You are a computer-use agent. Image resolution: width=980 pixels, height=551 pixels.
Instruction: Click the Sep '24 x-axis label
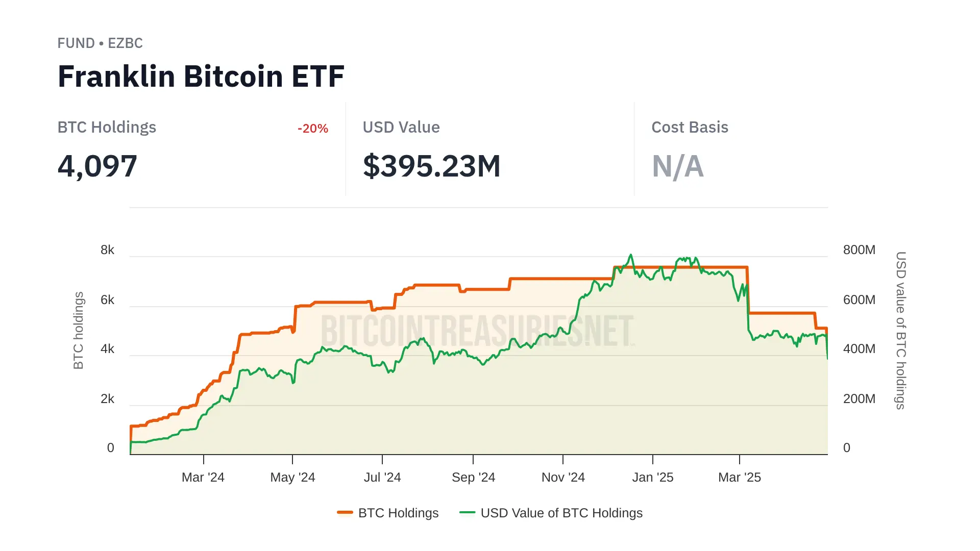click(473, 478)
